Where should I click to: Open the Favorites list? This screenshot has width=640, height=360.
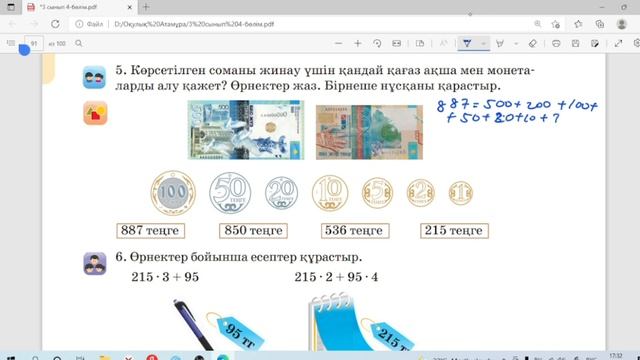point(578,24)
